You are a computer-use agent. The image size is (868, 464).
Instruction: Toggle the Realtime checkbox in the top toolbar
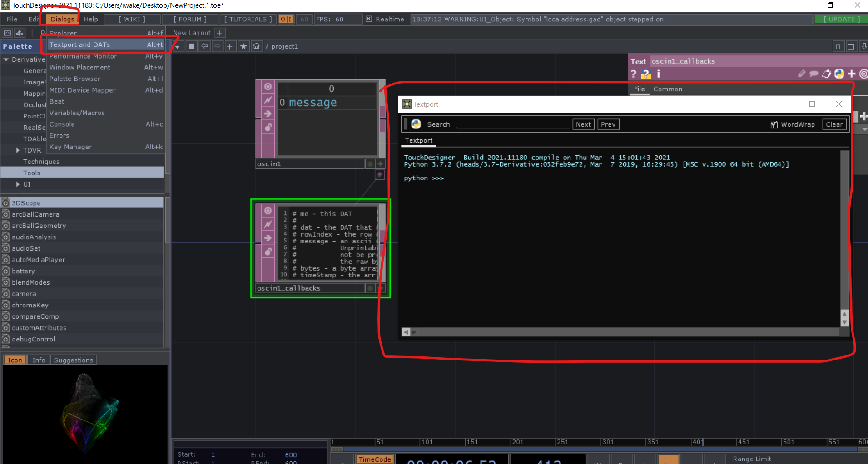369,19
